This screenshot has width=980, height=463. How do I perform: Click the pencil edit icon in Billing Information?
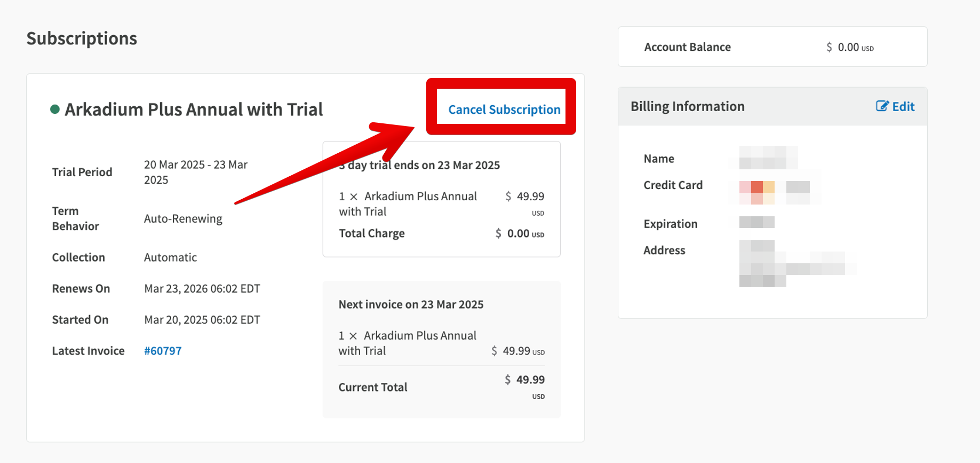coord(882,106)
